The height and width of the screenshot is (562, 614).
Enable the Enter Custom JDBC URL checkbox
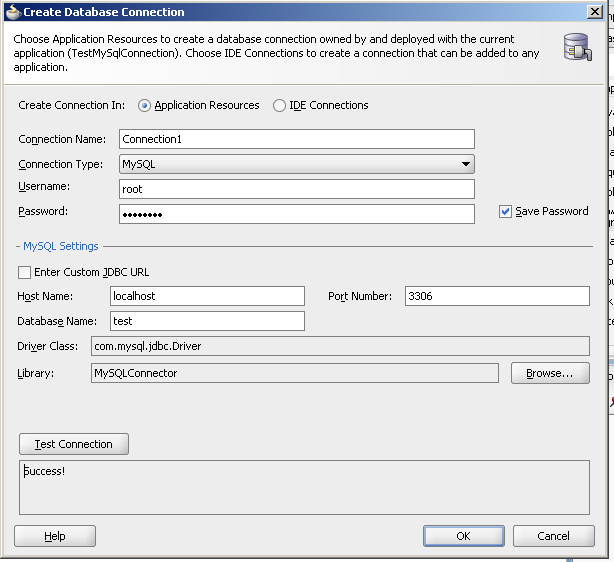click(25, 272)
